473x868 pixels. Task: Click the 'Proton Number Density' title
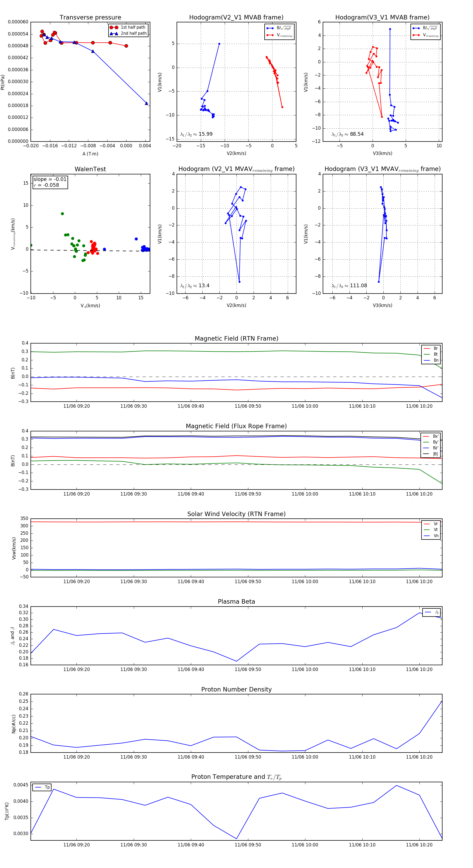point(236,689)
